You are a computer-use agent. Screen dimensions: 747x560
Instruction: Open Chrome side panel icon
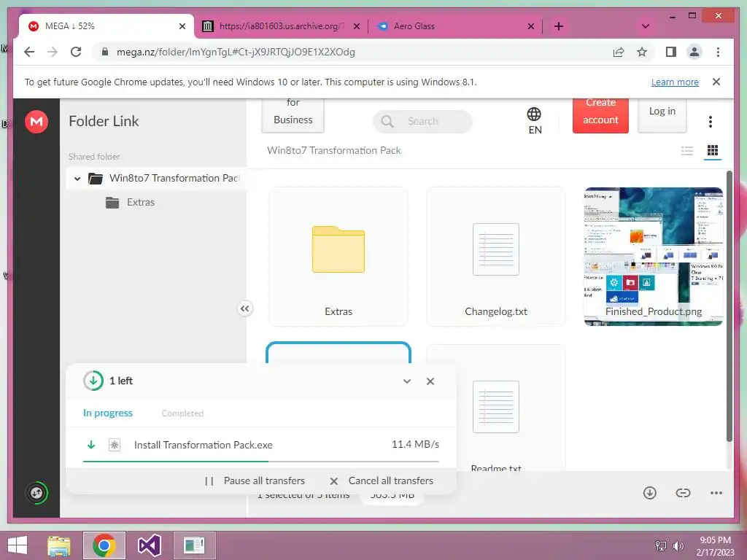click(671, 52)
